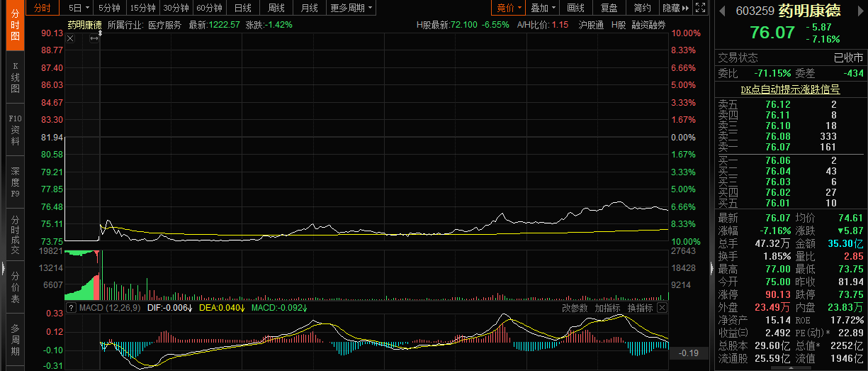Click the DK点自动提示涨跌信号 link
Viewport: 868px width, 371px height.
coord(790,89)
